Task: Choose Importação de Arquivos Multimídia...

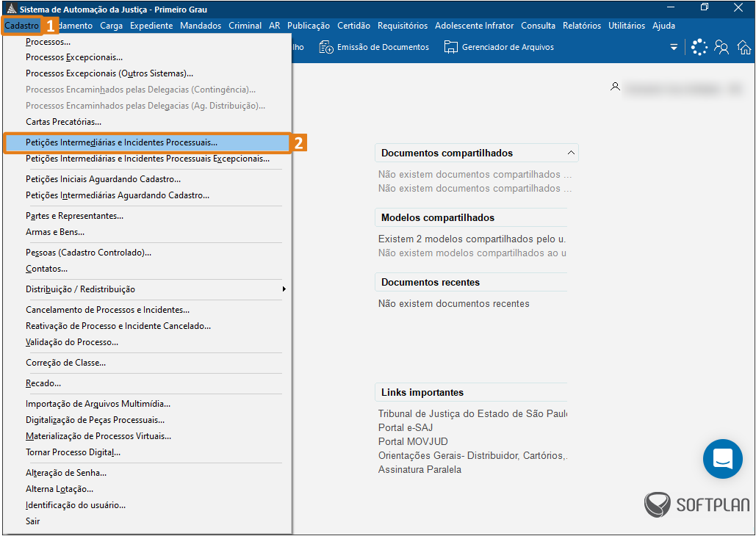Action: (x=148, y=404)
